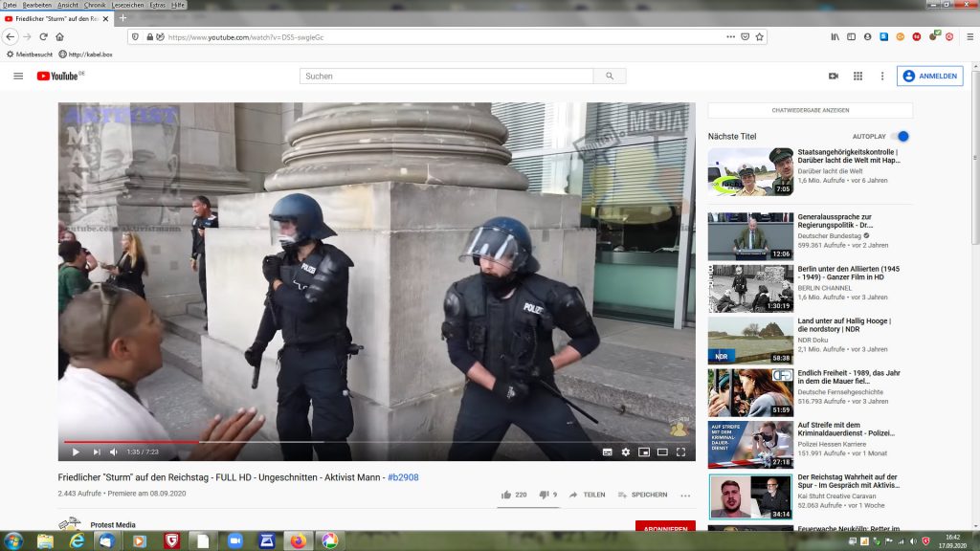The height and width of the screenshot is (551, 980).
Task: Enter fullscreen mode in video player
Action: [681, 452]
